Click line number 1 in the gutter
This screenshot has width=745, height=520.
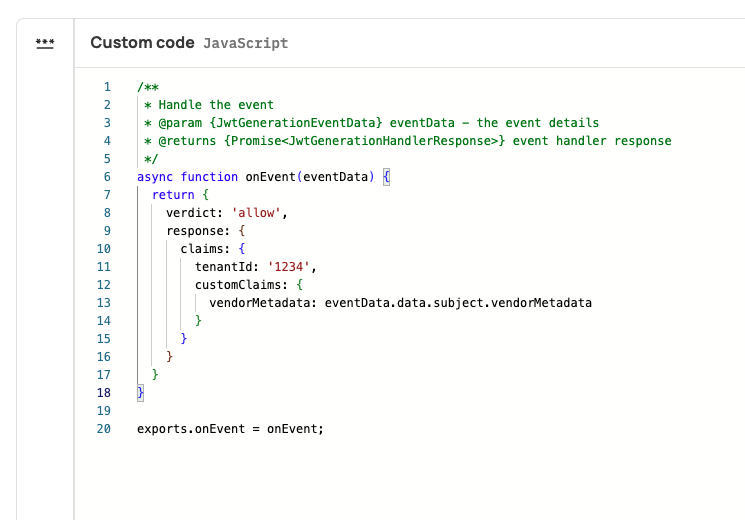[x=106, y=87]
